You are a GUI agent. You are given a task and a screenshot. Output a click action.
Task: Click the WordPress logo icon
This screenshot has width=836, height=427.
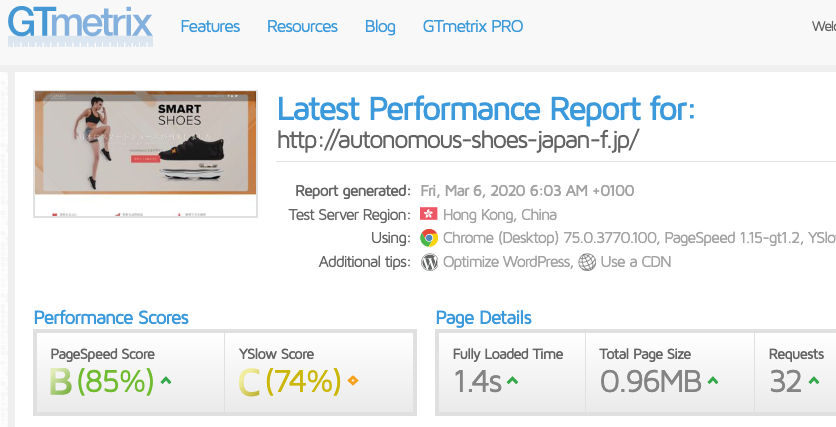(429, 262)
